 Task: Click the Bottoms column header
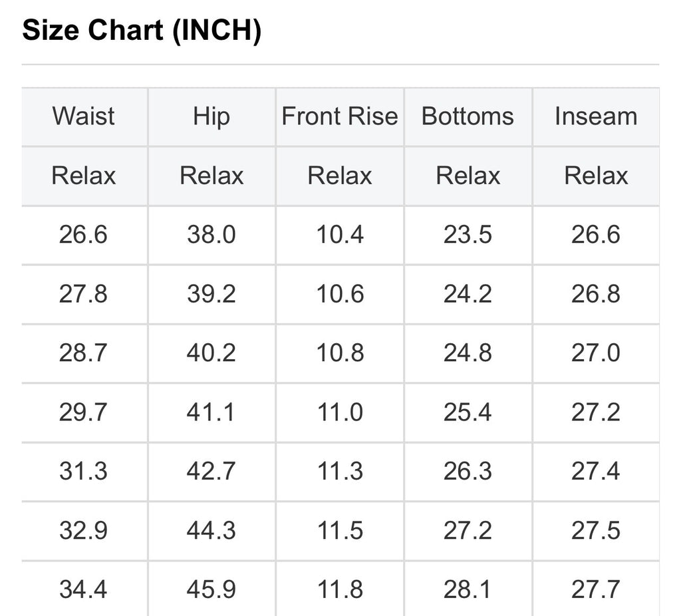[x=468, y=116]
